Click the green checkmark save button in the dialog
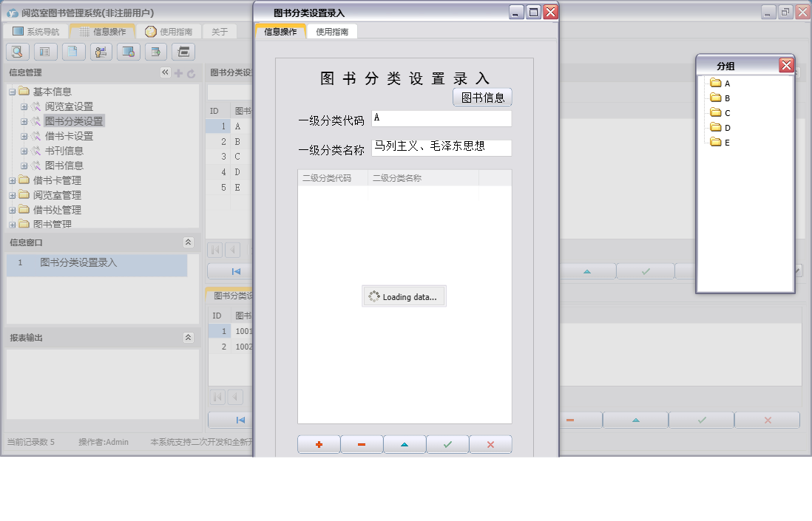This screenshot has width=812, height=521. (x=447, y=444)
